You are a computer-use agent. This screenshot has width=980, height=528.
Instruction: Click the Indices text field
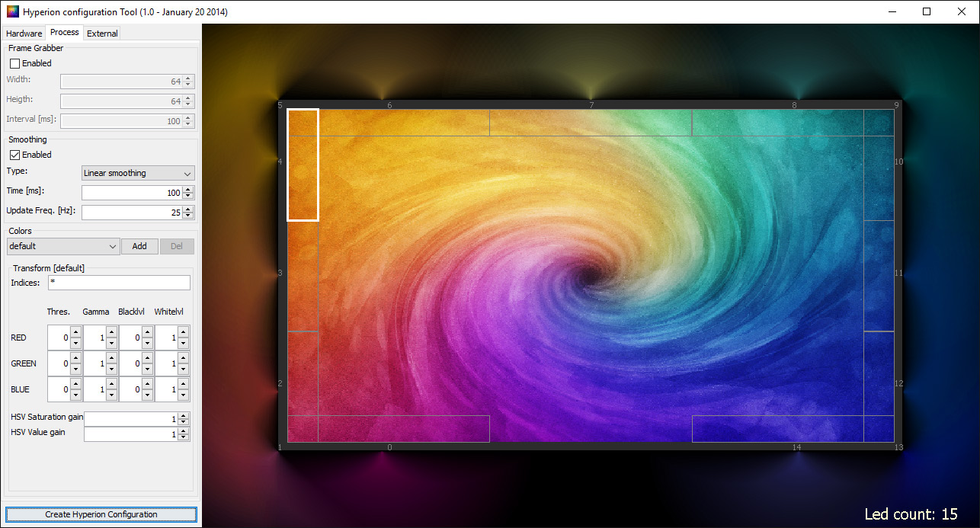click(119, 283)
